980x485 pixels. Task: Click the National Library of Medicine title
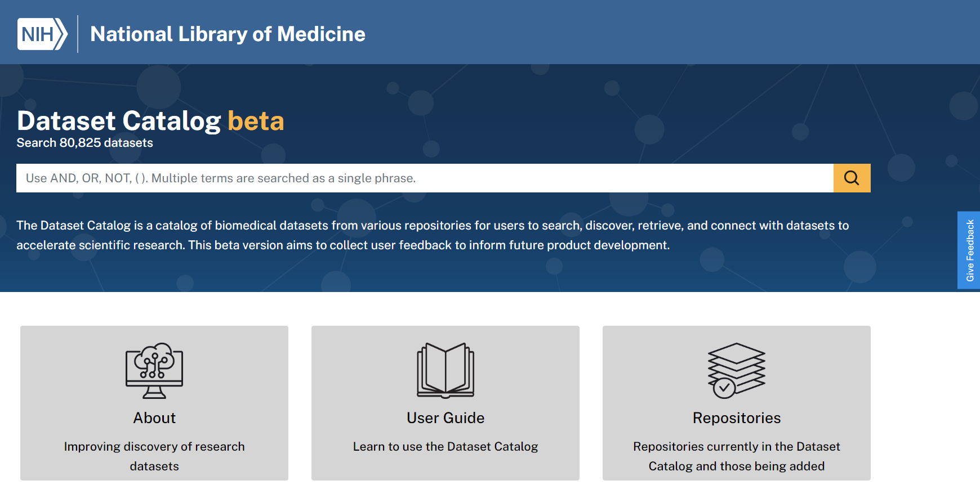pyautogui.click(x=228, y=34)
